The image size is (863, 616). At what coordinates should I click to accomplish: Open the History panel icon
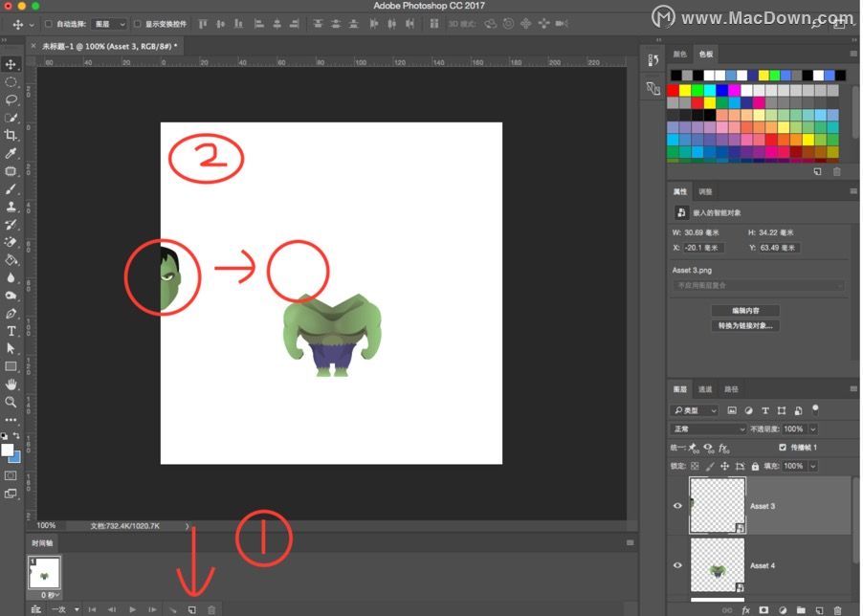point(653,59)
